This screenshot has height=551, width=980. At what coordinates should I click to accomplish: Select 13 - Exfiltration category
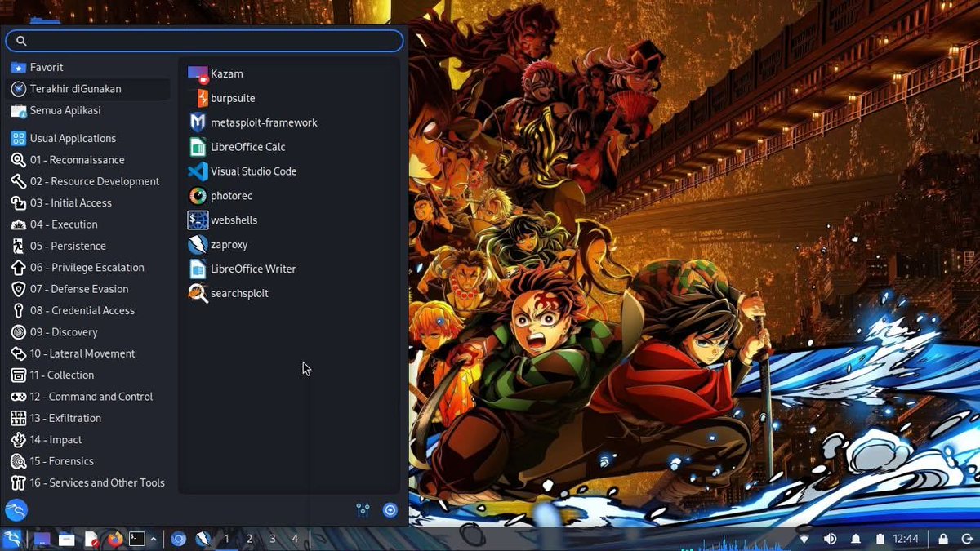(89, 418)
